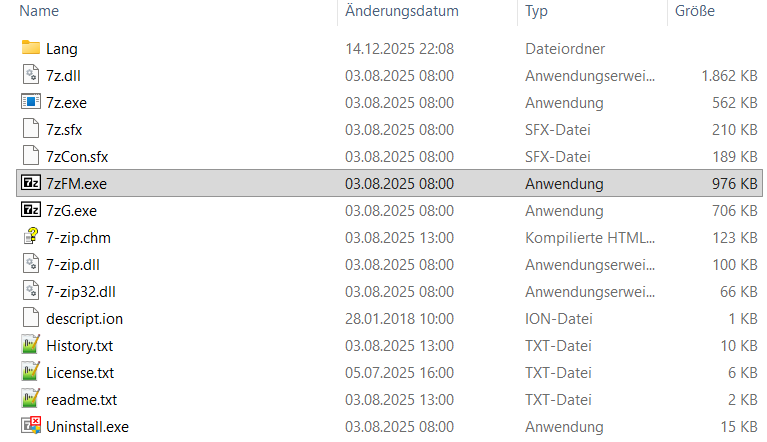The width and height of the screenshot is (767, 442).
Task: Click the 7-zip.dll file name
Action: click(75, 265)
